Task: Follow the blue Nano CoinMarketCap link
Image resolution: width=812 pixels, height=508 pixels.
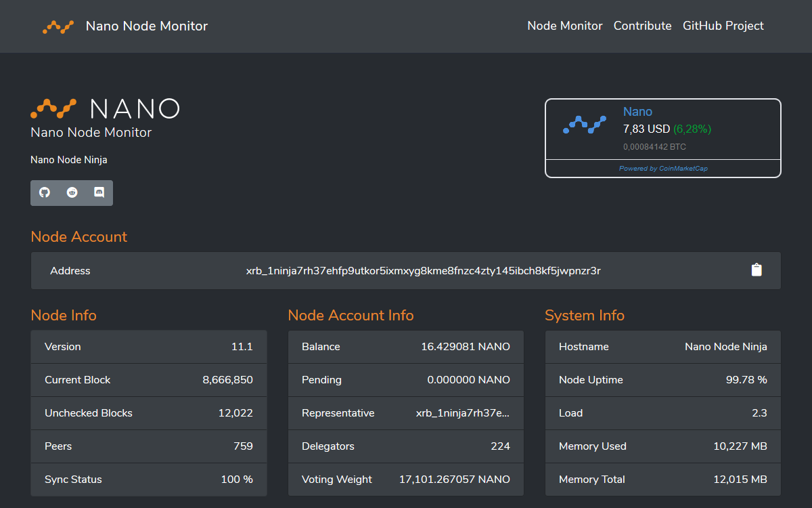Action: click(x=637, y=112)
